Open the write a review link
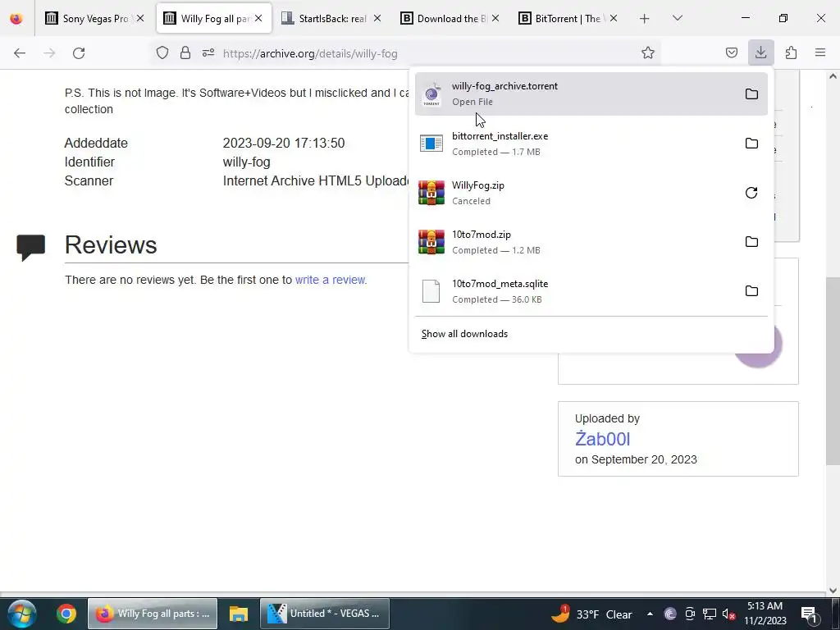Screen dimensions: 840x630 click(330, 280)
